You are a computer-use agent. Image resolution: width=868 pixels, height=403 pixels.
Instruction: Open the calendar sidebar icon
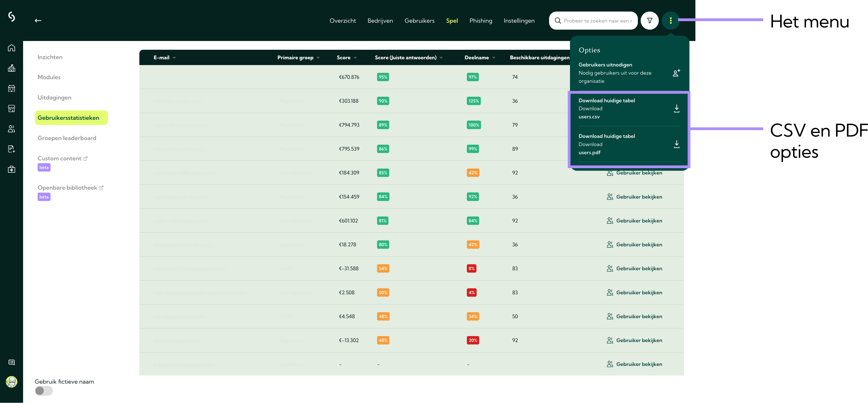(11, 88)
